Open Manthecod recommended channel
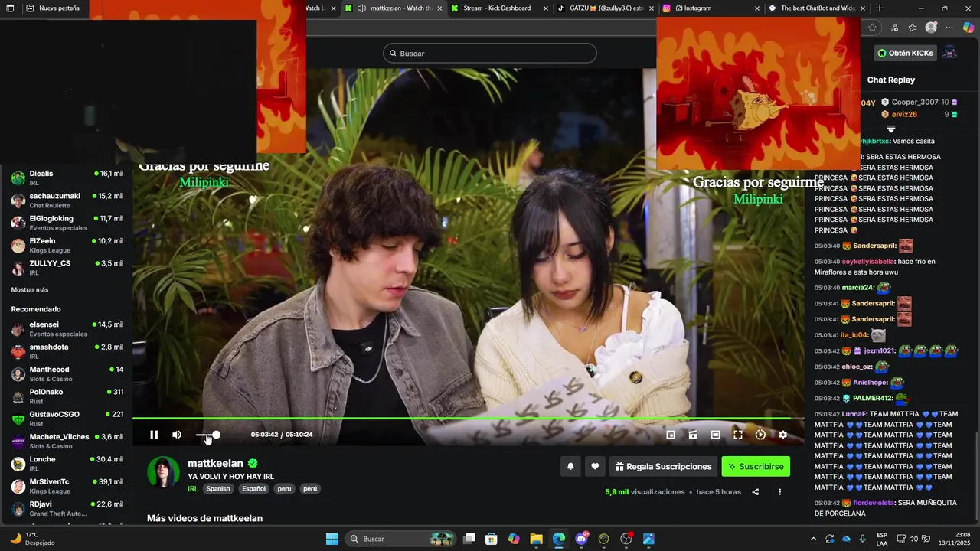This screenshot has width=980, height=551. 67,373
